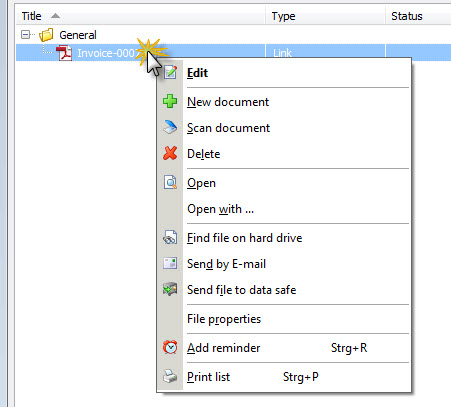Viewport: 451px width, 407px height.
Task: Click the data safe icon
Action: click(170, 289)
